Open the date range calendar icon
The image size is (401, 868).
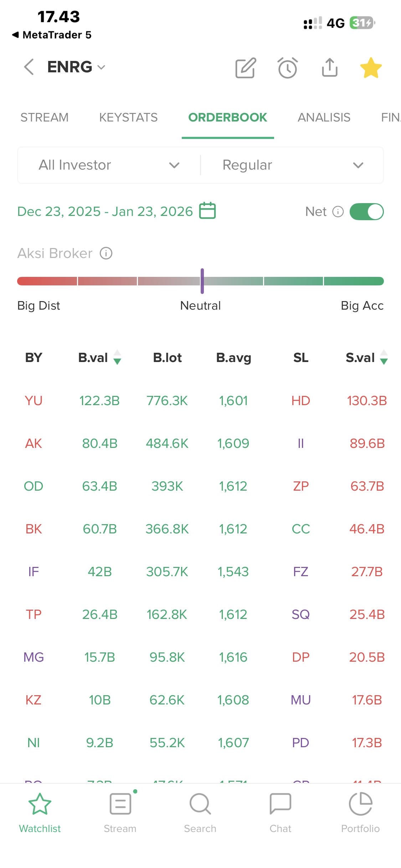207,211
